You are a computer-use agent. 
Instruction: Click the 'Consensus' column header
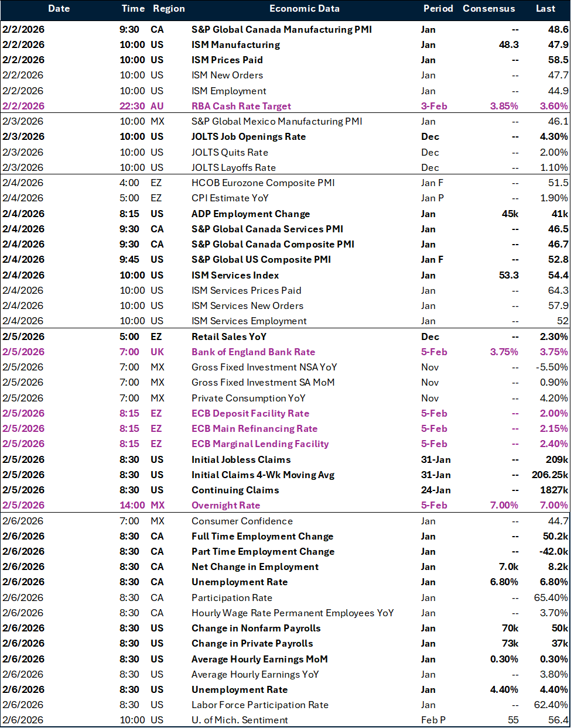pyautogui.click(x=488, y=8)
